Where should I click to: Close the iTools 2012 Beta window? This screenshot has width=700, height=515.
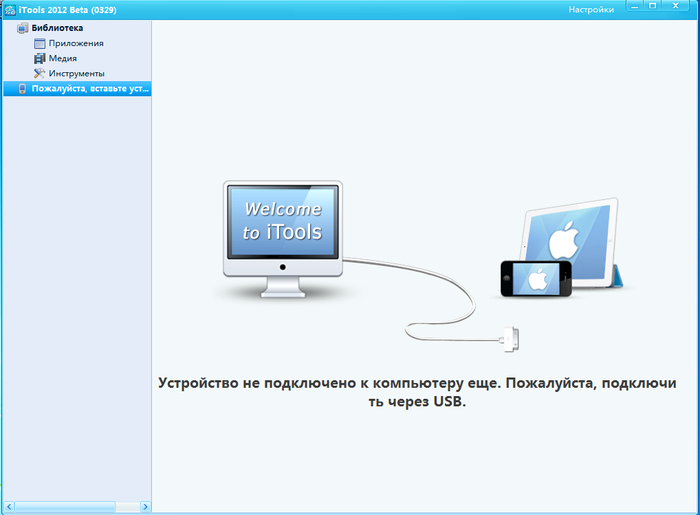click(678, 6)
